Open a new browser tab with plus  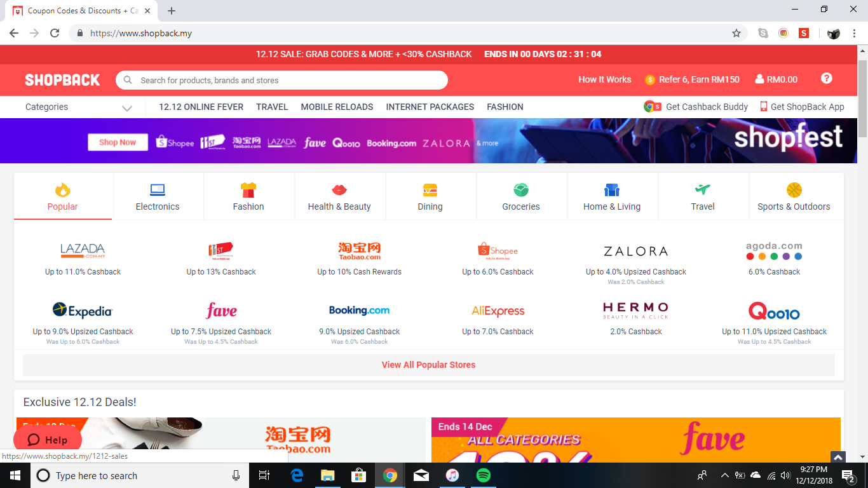(172, 11)
